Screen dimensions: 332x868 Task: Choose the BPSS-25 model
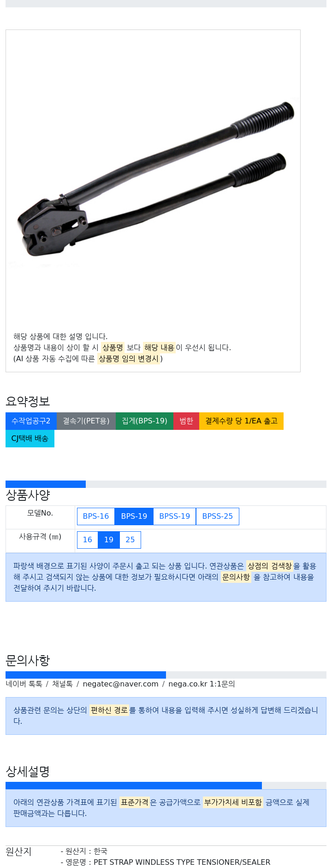[x=218, y=516]
